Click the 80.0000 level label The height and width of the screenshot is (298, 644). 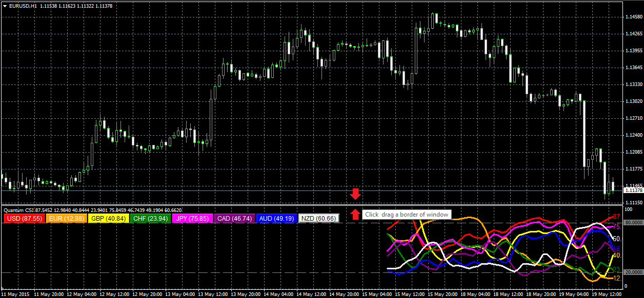click(x=634, y=223)
